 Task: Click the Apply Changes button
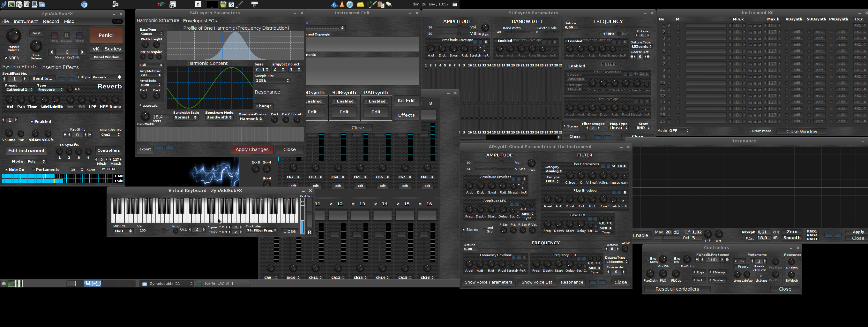pos(252,149)
